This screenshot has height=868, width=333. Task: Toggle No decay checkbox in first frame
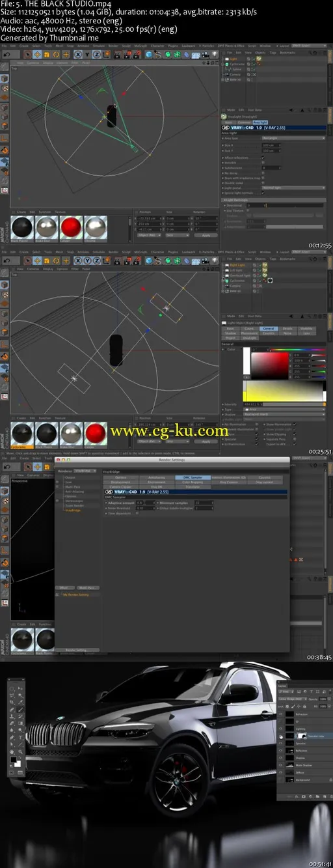pyautogui.click(x=263, y=173)
